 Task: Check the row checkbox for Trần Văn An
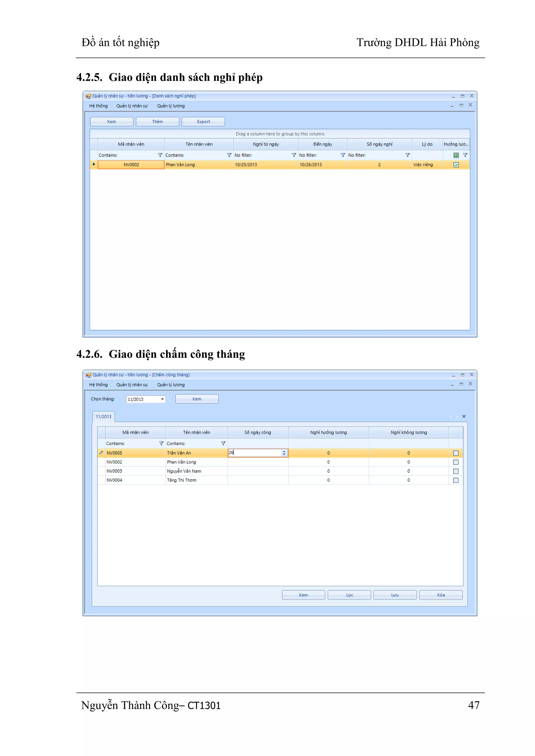pos(456,453)
